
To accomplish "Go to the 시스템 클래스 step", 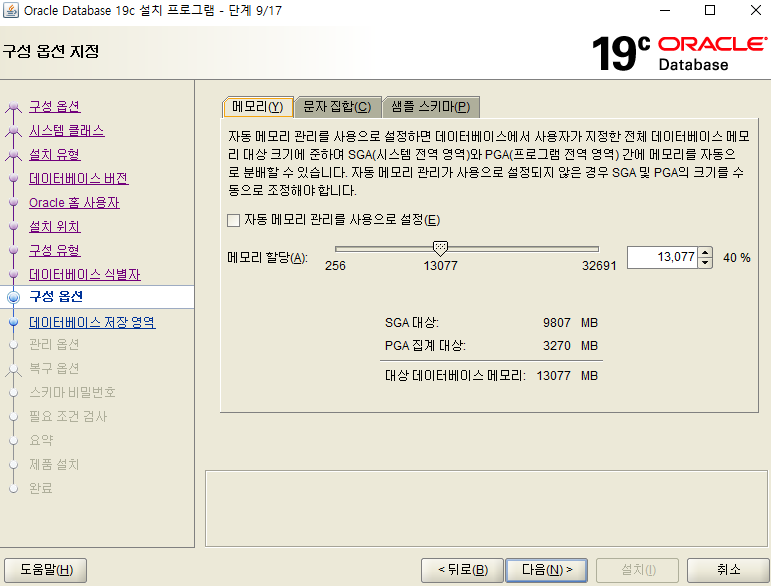I will click(66, 130).
